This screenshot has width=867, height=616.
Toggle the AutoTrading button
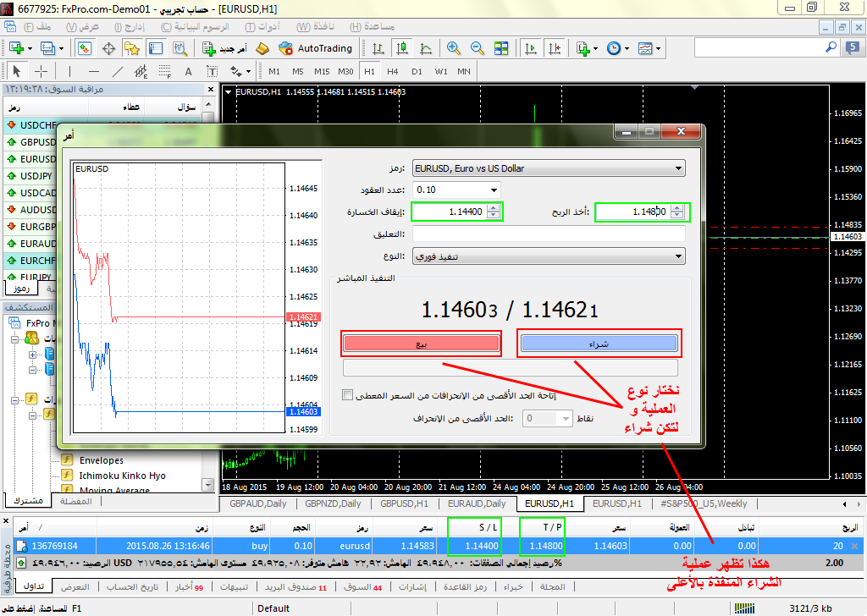[315, 48]
